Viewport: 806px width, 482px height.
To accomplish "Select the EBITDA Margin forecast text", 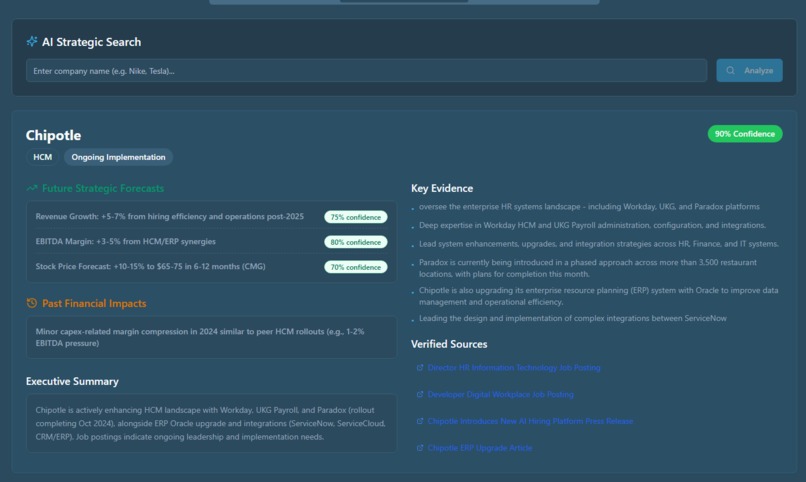I will click(x=125, y=242).
